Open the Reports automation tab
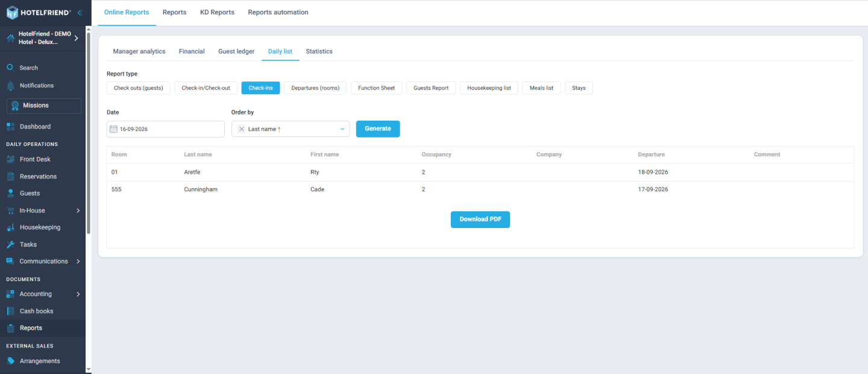The width and height of the screenshot is (868, 374). [278, 12]
